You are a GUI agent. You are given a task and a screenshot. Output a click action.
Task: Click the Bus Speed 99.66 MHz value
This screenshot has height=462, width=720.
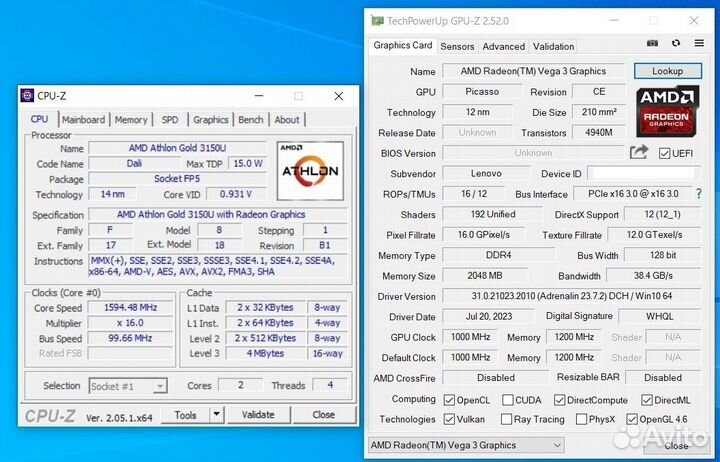coord(130,338)
